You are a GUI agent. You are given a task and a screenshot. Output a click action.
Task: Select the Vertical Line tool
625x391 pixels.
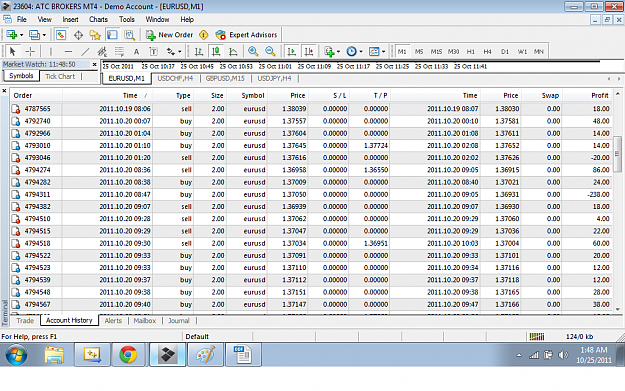click(51, 51)
